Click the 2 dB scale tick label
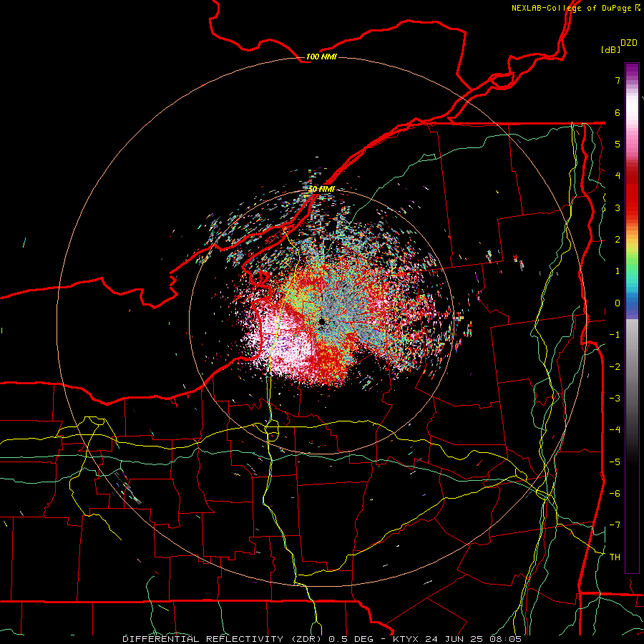 (x=618, y=240)
